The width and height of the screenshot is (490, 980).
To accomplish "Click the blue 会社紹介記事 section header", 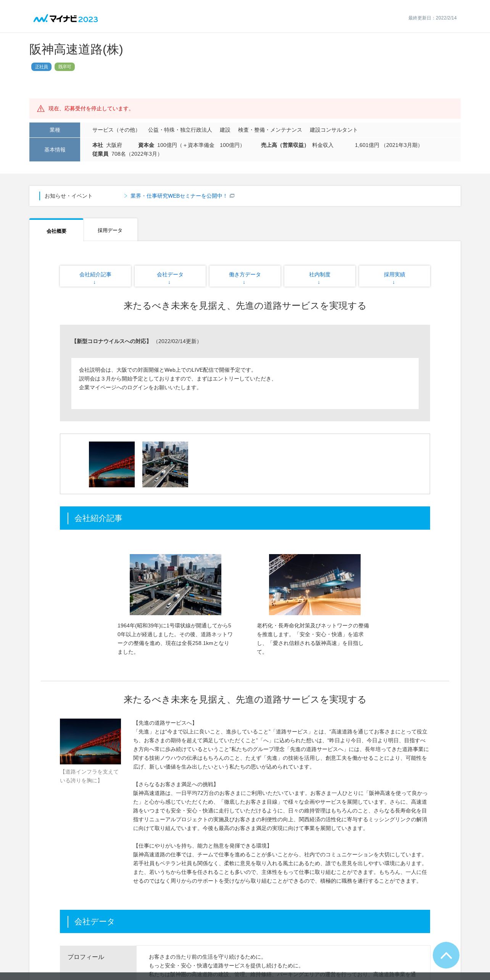I will coord(245,518).
